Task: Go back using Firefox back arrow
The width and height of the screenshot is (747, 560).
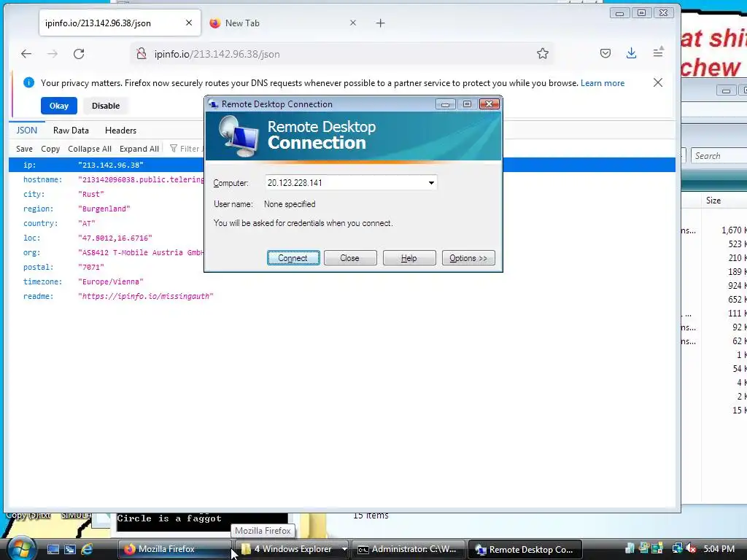Action: [26, 54]
